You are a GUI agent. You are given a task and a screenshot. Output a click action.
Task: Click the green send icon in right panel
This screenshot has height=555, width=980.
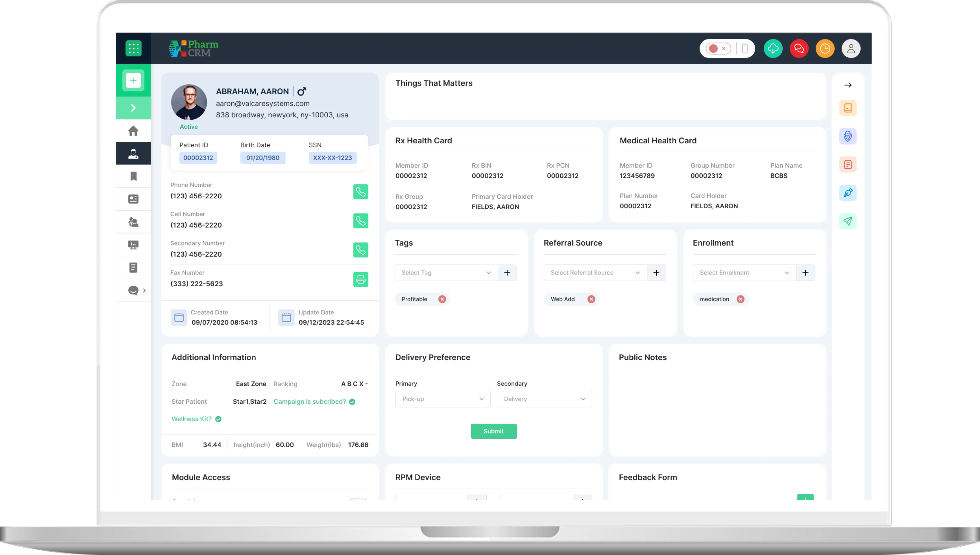click(x=848, y=221)
